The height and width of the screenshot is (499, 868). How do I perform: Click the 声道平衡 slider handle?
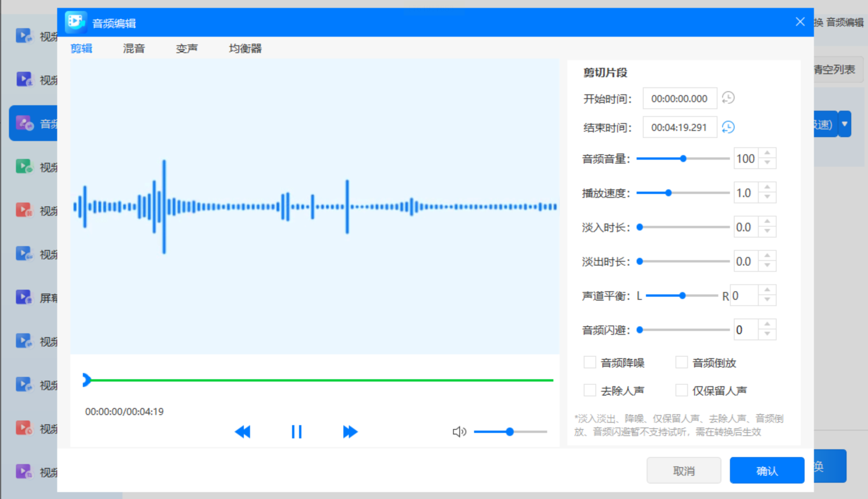point(682,296)
